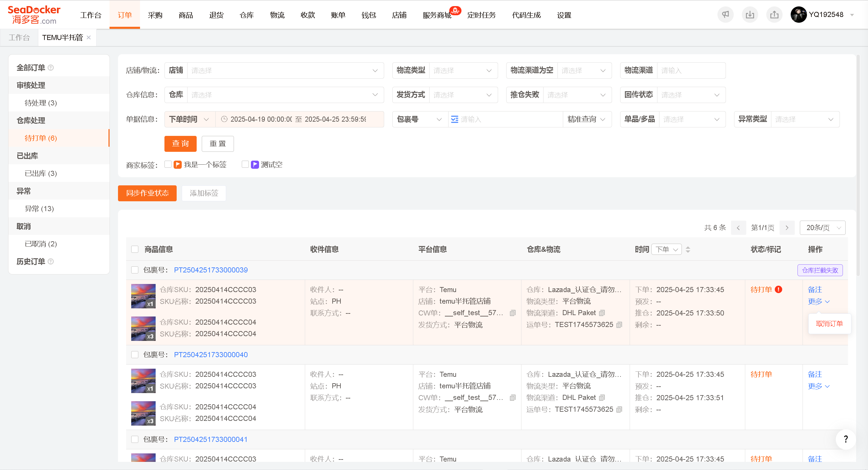The height and width of the screenshot is (470, 868).
Task: Select 异常 (13) in the sidebar
Action: [39, 208]
